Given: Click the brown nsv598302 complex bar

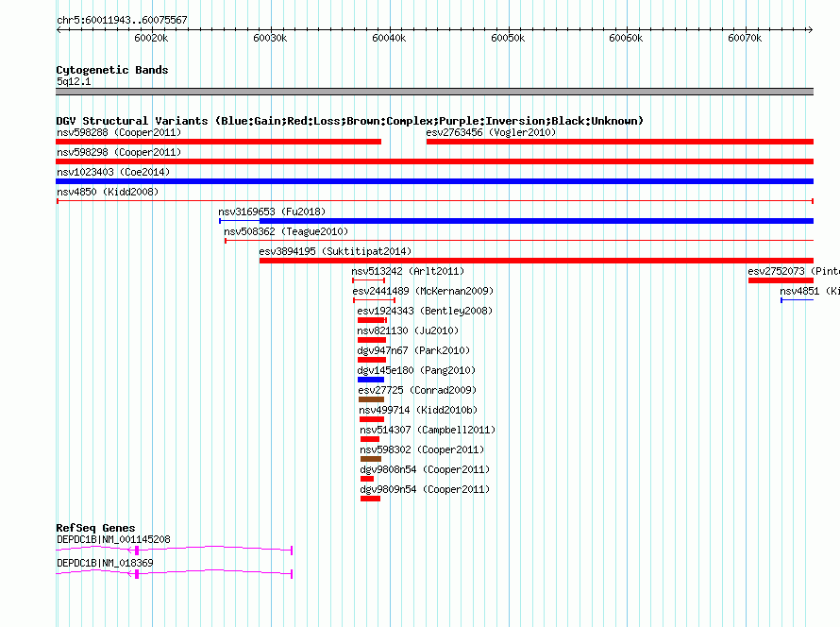Looking at the screenshot, I should [x=371, y=459].
